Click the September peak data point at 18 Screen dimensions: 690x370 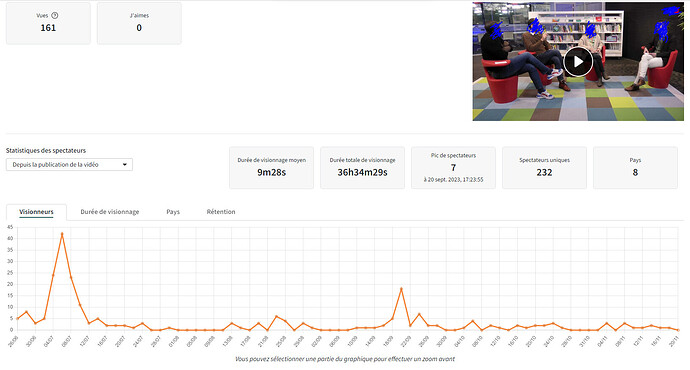401,289
